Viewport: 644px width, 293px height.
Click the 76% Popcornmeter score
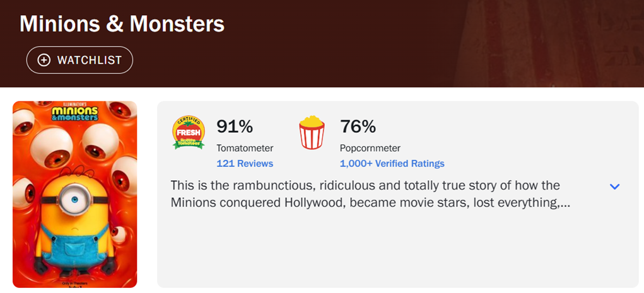pos(358,127)
